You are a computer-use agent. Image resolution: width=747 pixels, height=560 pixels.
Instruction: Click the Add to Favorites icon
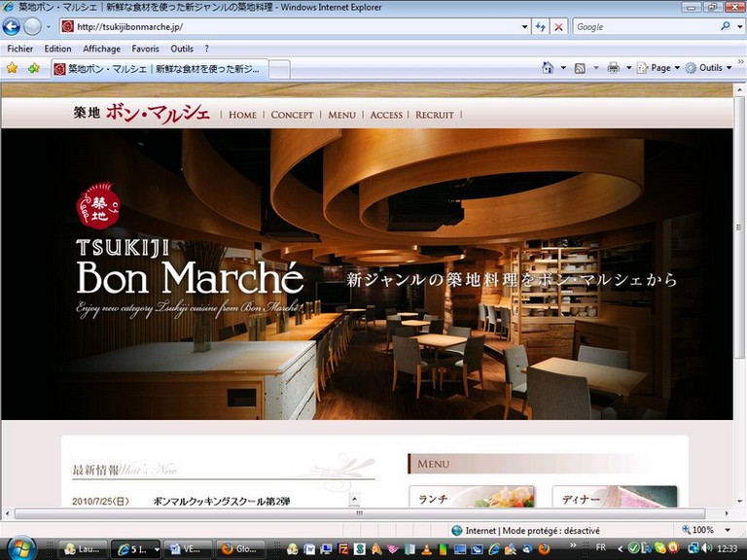pos(34,68)
